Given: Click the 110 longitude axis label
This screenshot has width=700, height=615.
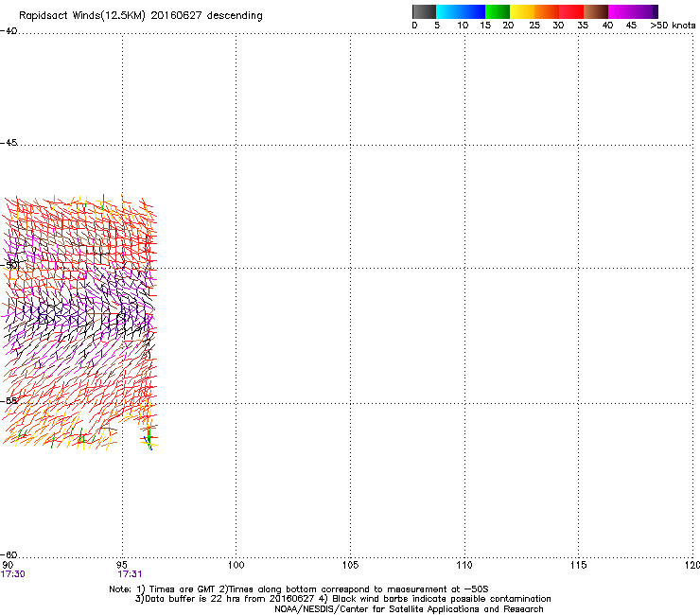Looking at the screenshot, I should 464,565.
